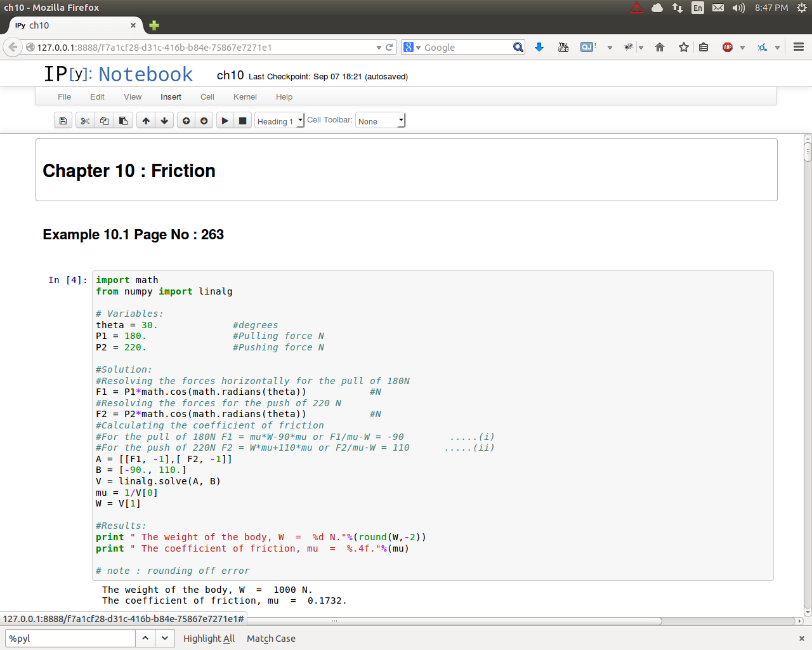
Task: Run the current cell with play button
Action: [225, 121]
